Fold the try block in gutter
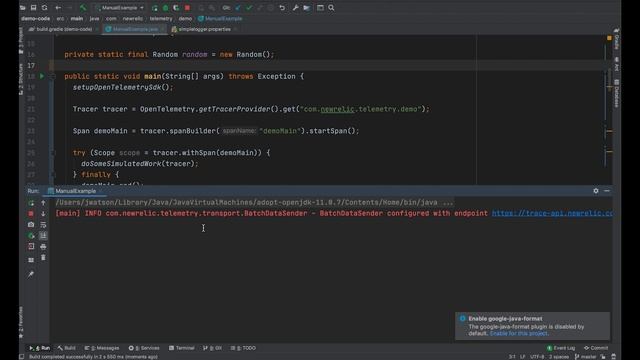This screenshot has width=640, height=360. (x=53, y=153)
